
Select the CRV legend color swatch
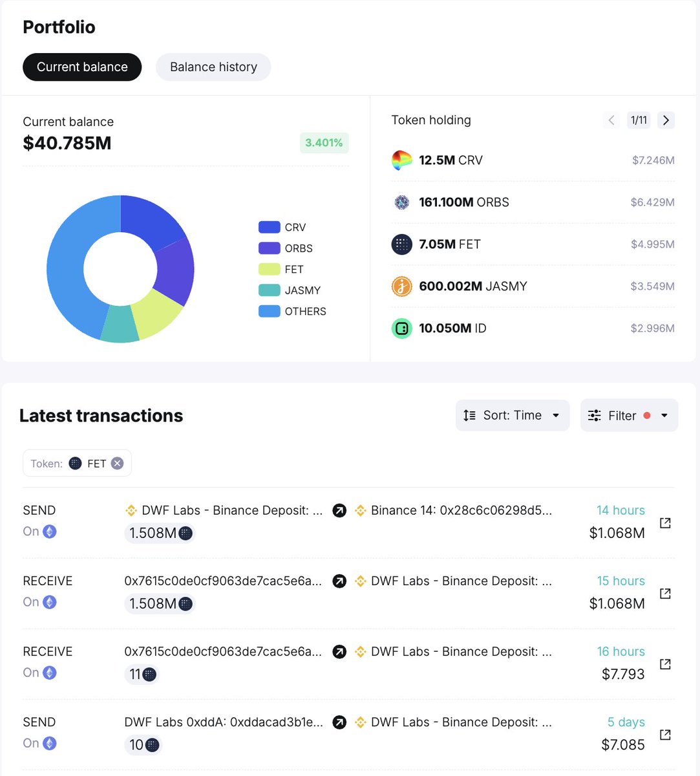[x=269, y=227]
